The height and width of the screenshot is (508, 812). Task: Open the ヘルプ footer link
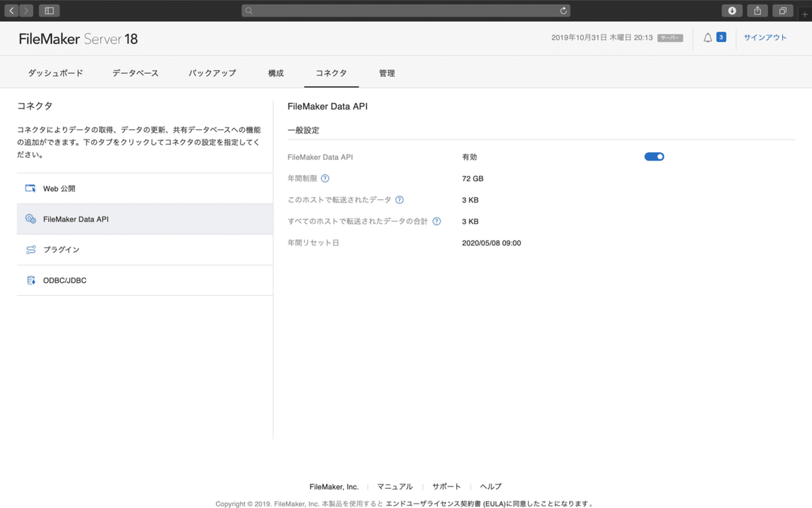pyautogui.click(x=491, y=486)
